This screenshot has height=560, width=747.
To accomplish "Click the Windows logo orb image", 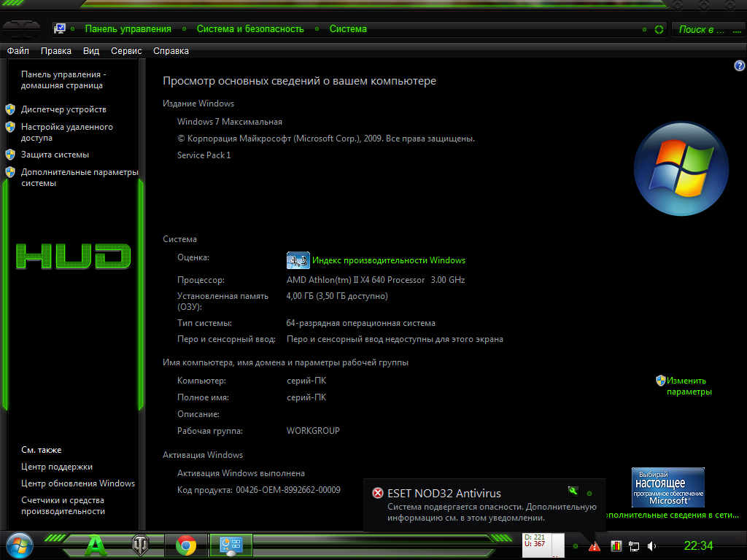I will coord(681,168).
